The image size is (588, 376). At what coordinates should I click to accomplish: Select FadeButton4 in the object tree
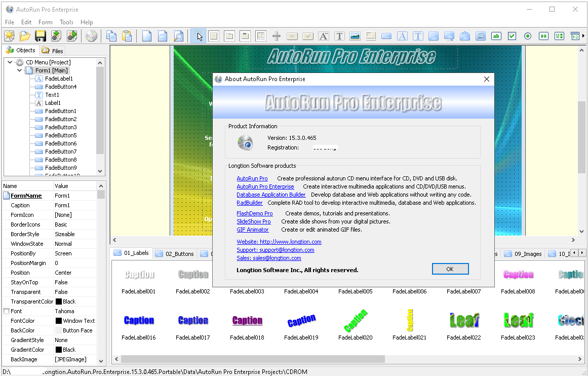tap(60, 87)
